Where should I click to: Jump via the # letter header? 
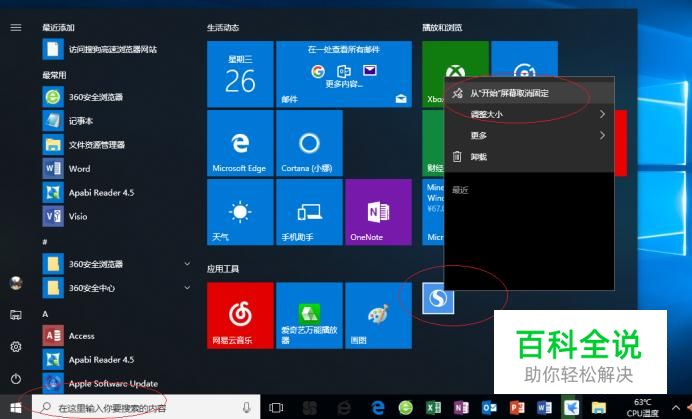[x=45, y=242]
